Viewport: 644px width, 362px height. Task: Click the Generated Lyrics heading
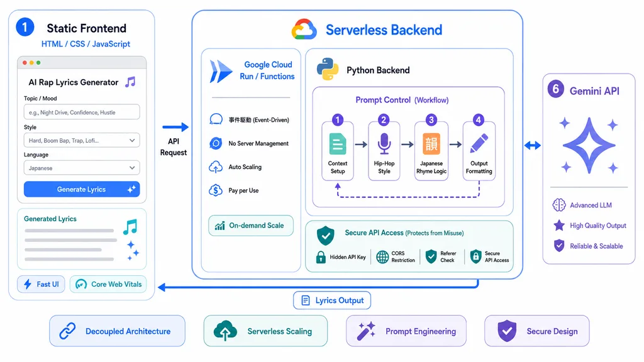point(50,219)
